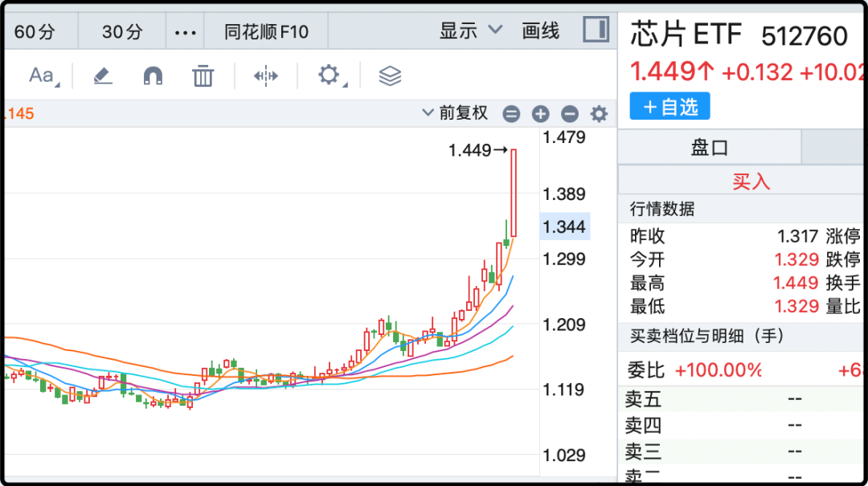Switch to the 30分 period tab
Image resolution: width=868 pixels, height=486 pixels.
click(x=122, y=32)
